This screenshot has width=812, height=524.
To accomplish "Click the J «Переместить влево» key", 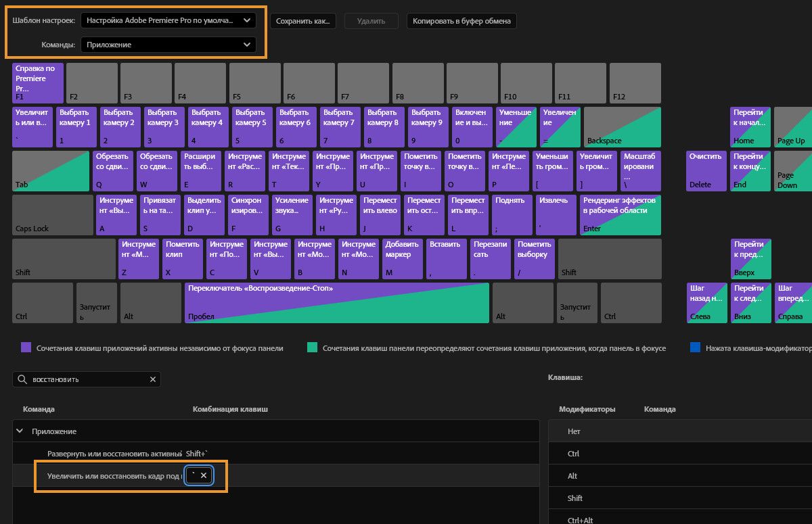I will coord(380,214).
